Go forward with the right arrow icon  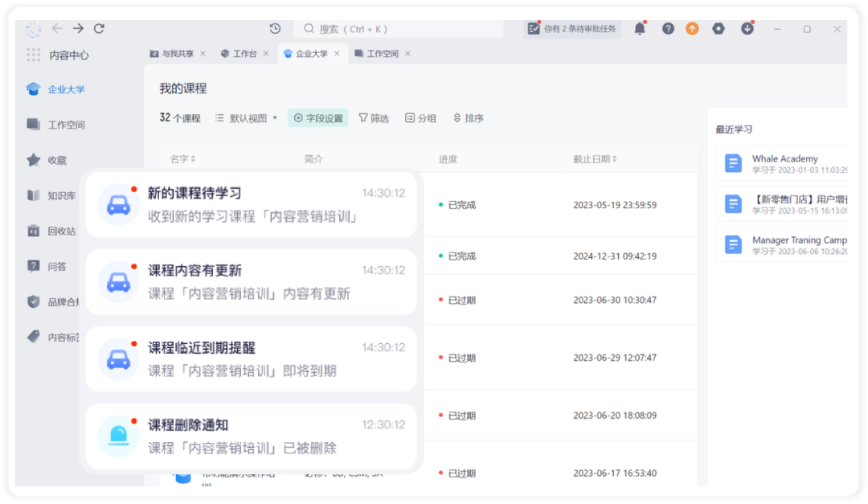coord(78,28)
